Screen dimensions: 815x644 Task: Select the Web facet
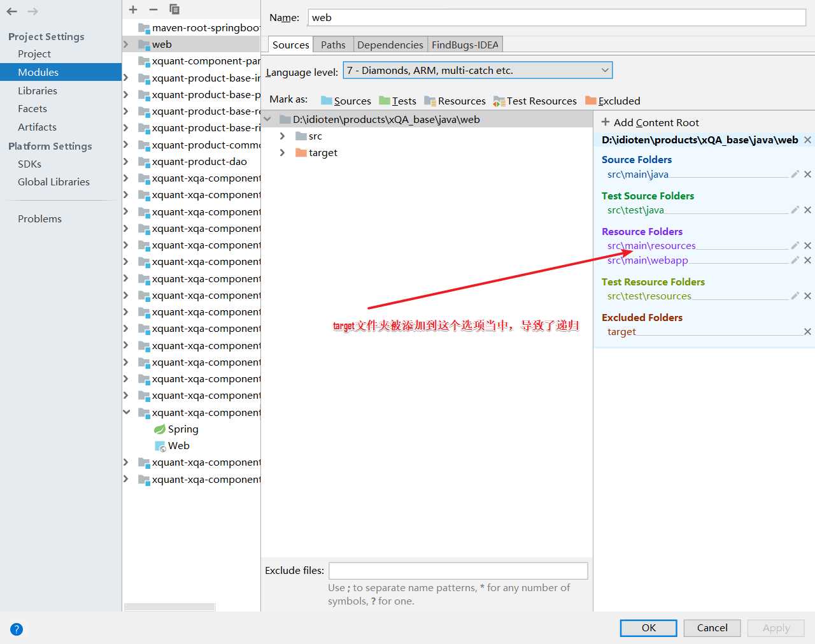pyautogui.click(x=172, y=445)
